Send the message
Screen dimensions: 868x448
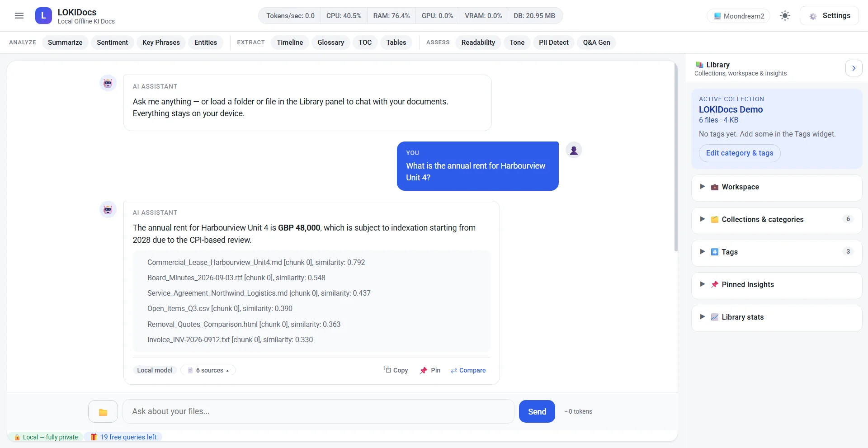537,411
